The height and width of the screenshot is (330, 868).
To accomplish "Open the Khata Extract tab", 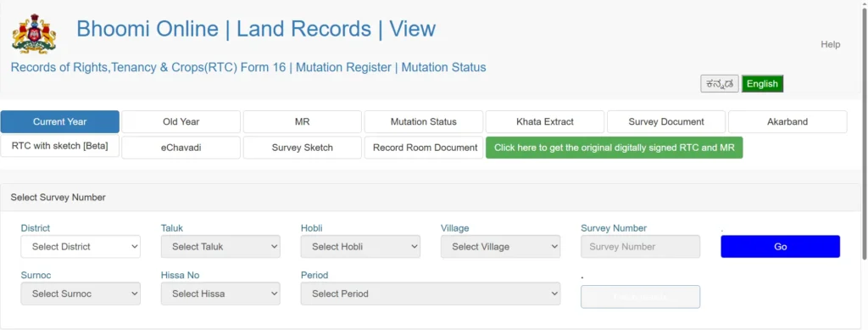I will tap(545, 122).
